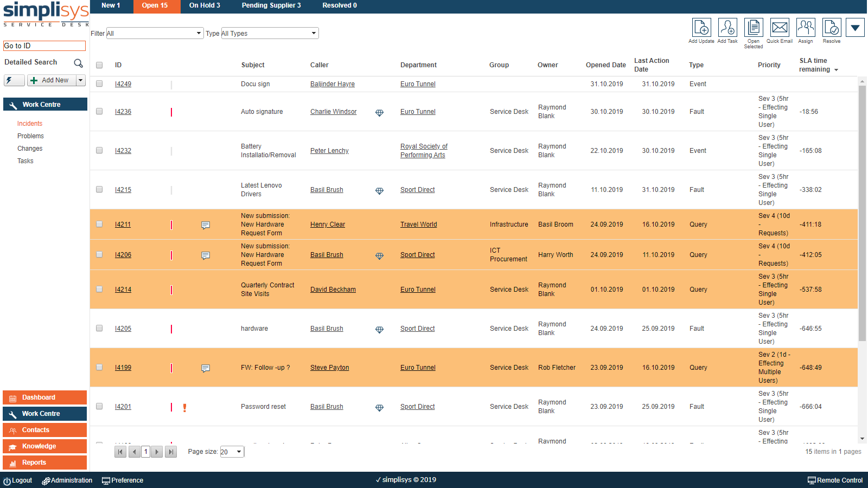Select checkbox for incident I4205

[x=99, y=328]
